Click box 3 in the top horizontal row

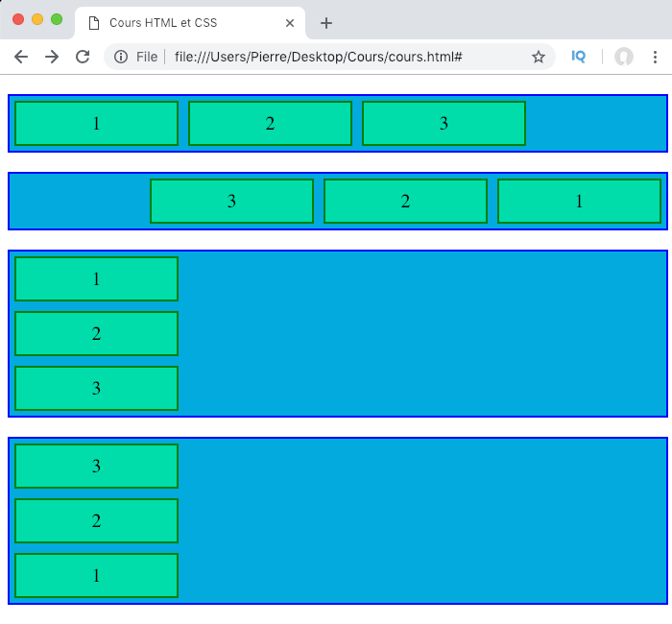(x=444, y=123)
